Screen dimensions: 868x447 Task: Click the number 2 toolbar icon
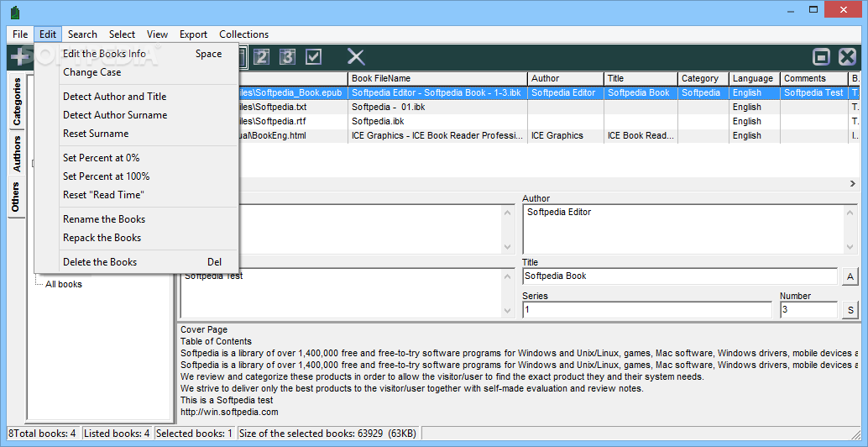pyautogui.click(x=263, y=56)
